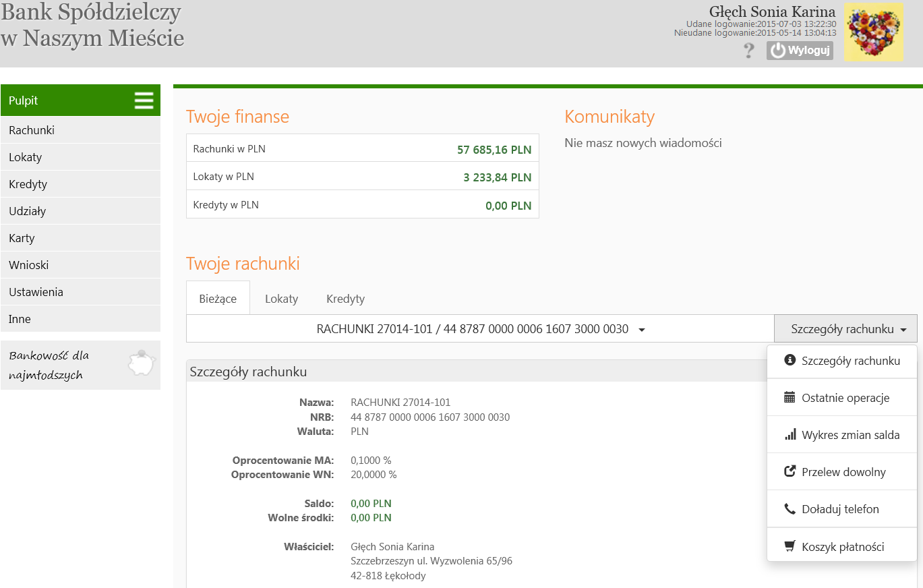Click the Wolne środki 0,00 PLN value
The width and height of the screenshot is (923, 588).
click(x=371, y=518)
